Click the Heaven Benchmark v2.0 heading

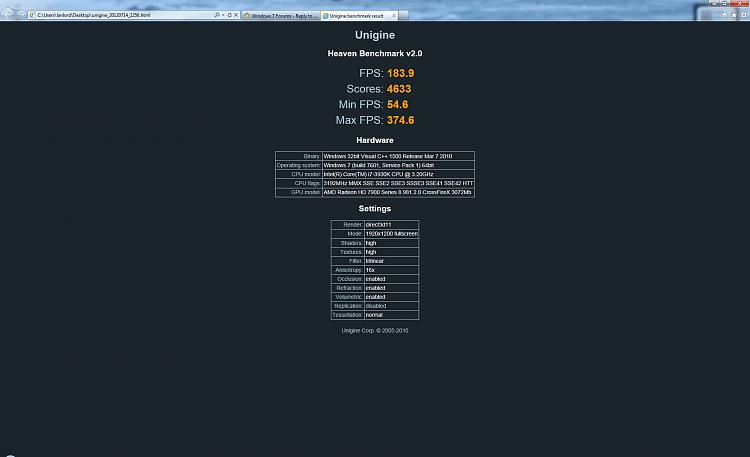375,54
